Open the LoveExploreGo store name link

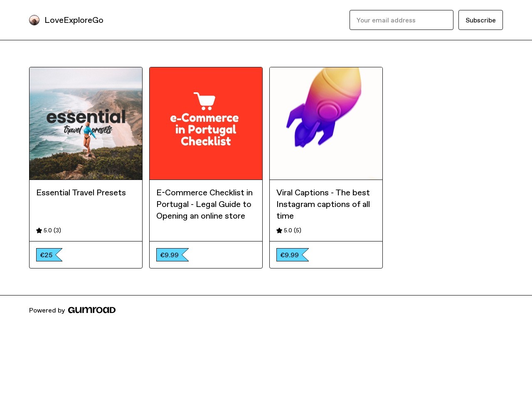74,20
